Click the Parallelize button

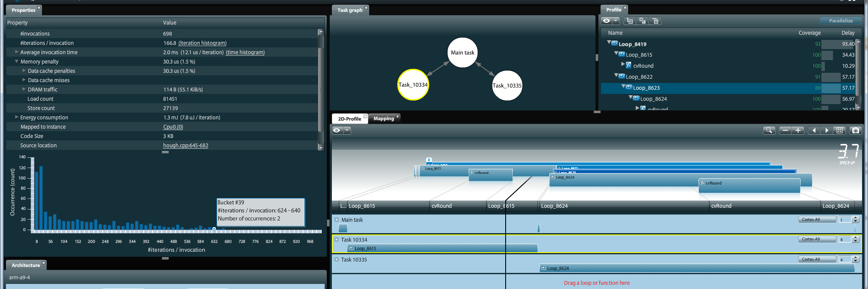click(840, 21)
